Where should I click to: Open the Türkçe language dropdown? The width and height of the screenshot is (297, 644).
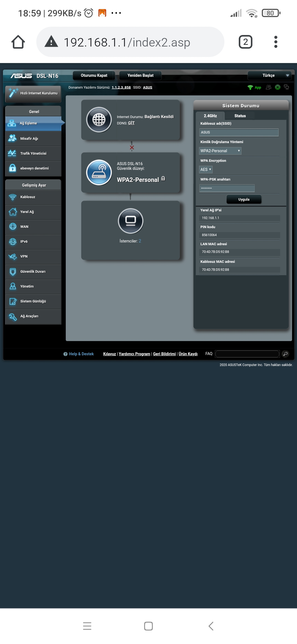click(269, 75)
